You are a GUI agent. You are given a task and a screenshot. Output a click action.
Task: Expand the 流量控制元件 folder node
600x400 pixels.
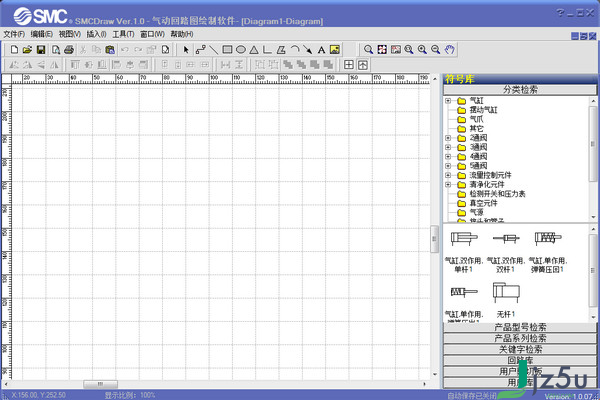[448, 175]
